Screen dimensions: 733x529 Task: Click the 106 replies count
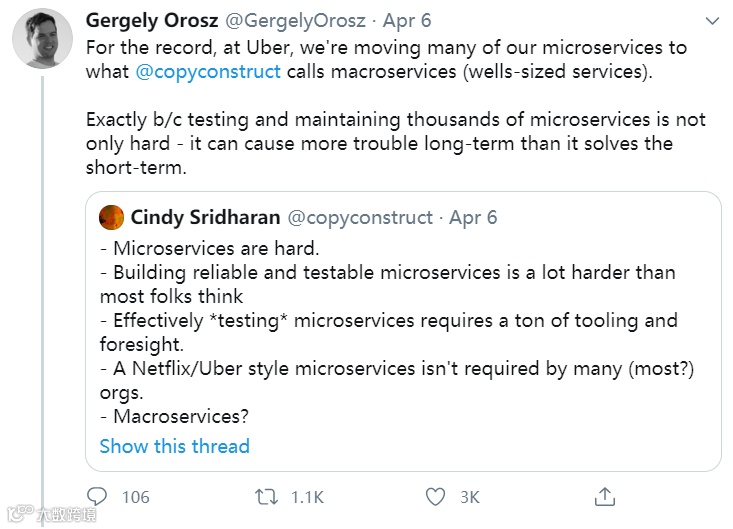135,497
